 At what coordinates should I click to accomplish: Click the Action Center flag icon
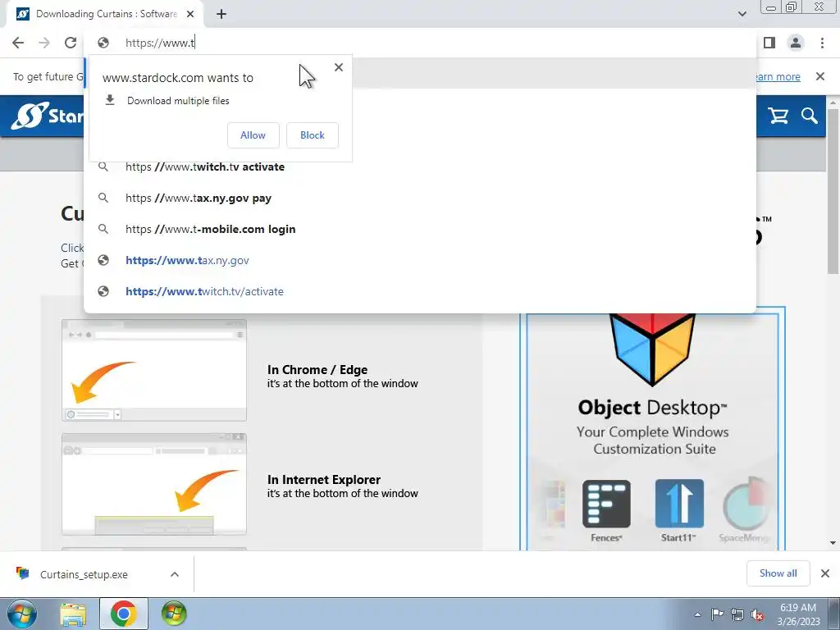tap(717, 614)
